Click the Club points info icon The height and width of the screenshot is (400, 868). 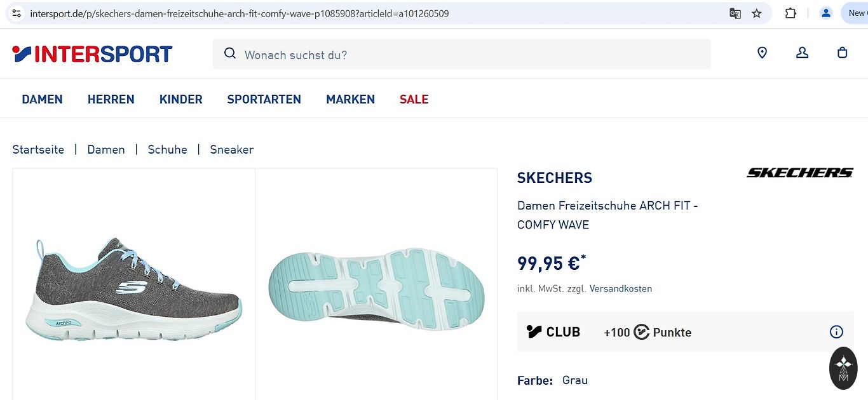point(836,332)
